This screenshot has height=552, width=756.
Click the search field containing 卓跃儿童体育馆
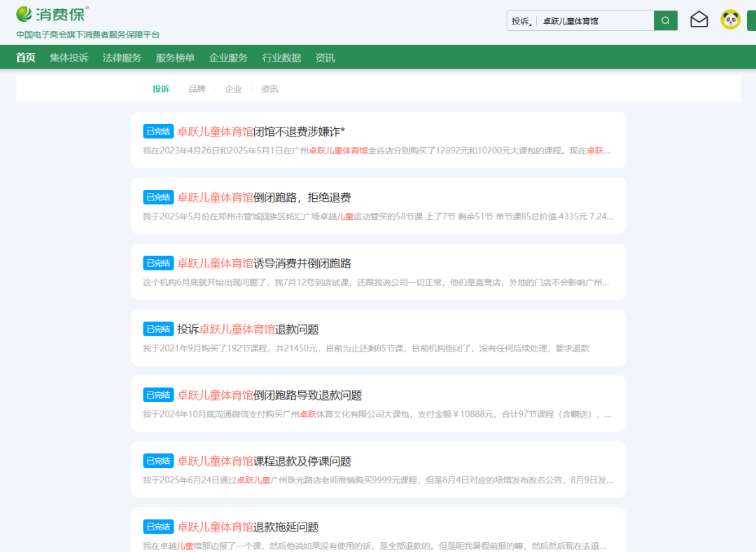595,21
